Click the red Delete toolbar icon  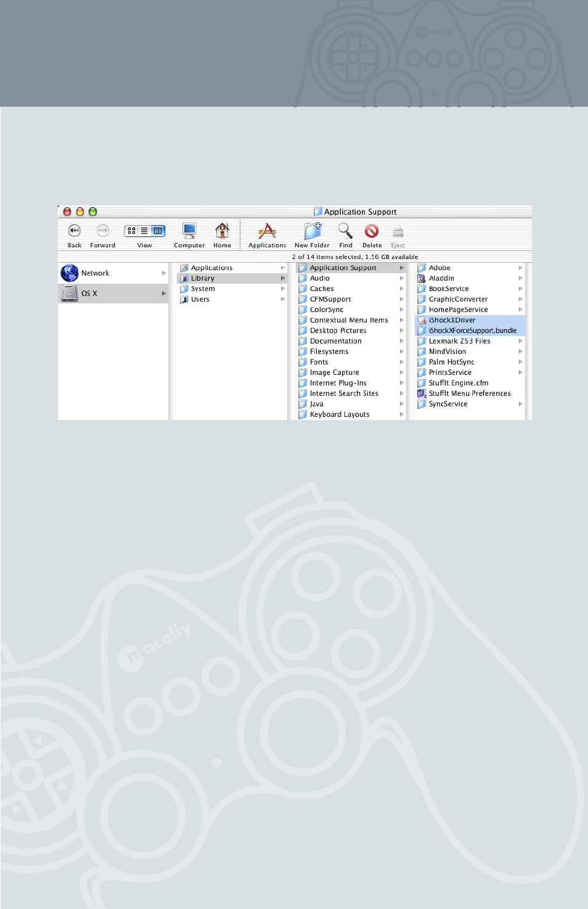(372, 231)
